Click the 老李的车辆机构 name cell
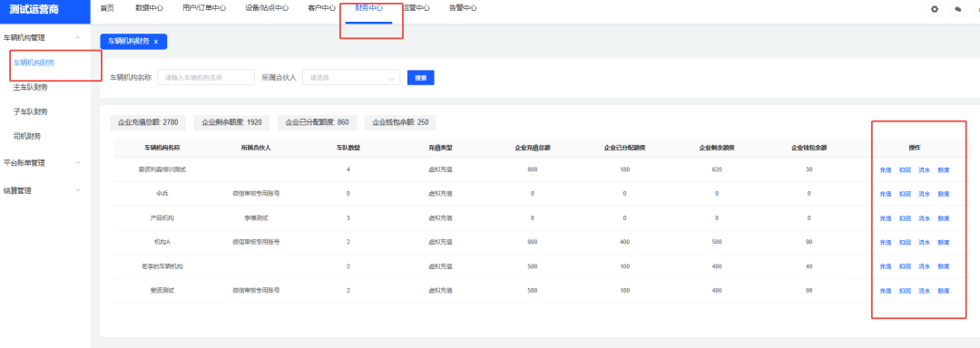980x348 pixels. pos(162,266)
